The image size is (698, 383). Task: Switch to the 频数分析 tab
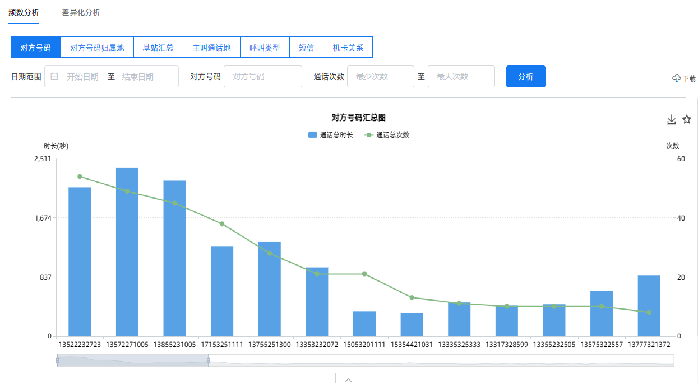(x=24, y=12)
